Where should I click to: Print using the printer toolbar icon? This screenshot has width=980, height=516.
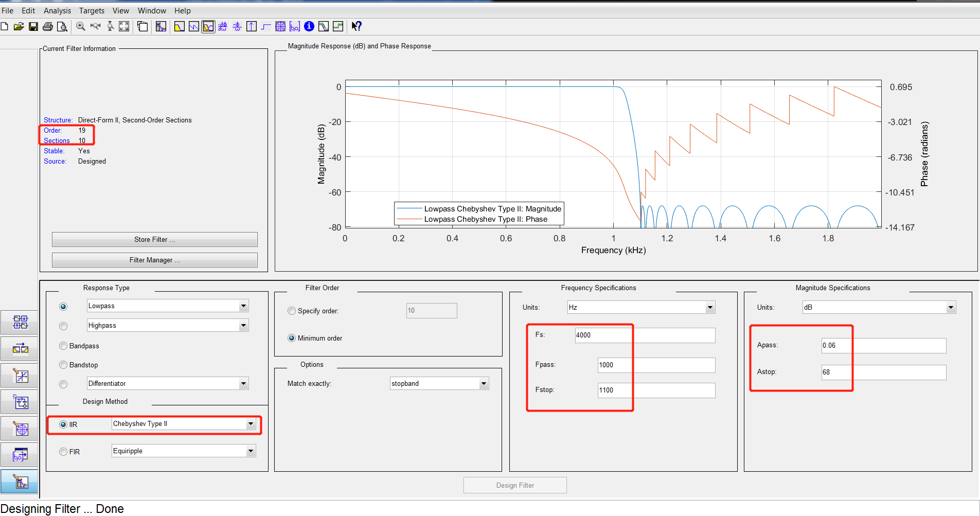pos(48,26)
